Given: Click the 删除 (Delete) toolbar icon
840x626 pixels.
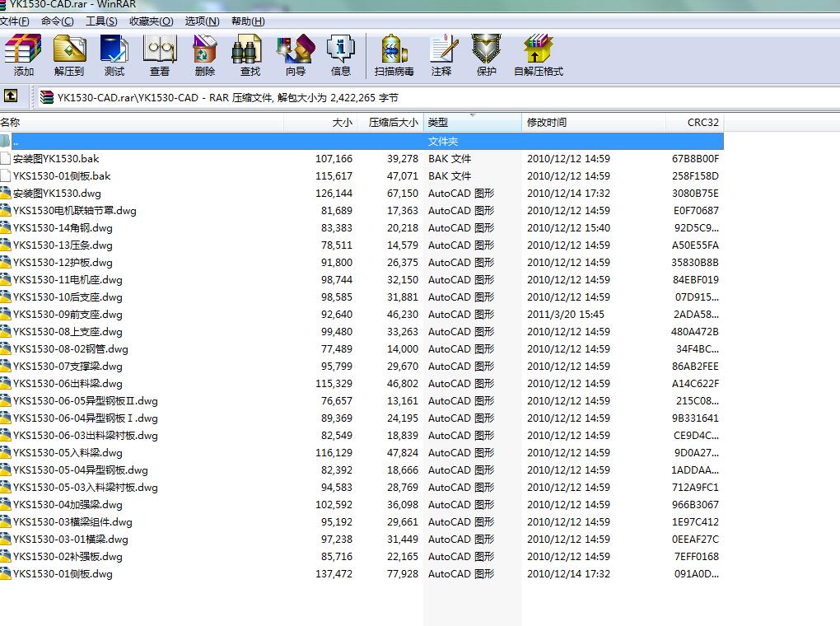Looking at the screenshot, I should click(204, 55).
